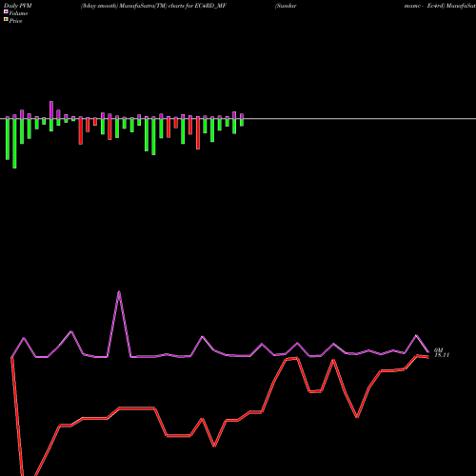Screen dimensions: 476x476
Task: Click the '18.11' price value label
Action: [442, 355]
